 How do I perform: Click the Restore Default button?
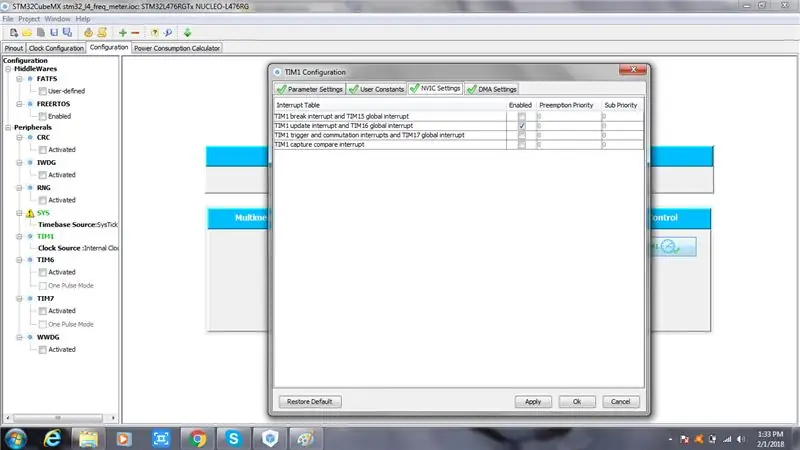[310, 402]
